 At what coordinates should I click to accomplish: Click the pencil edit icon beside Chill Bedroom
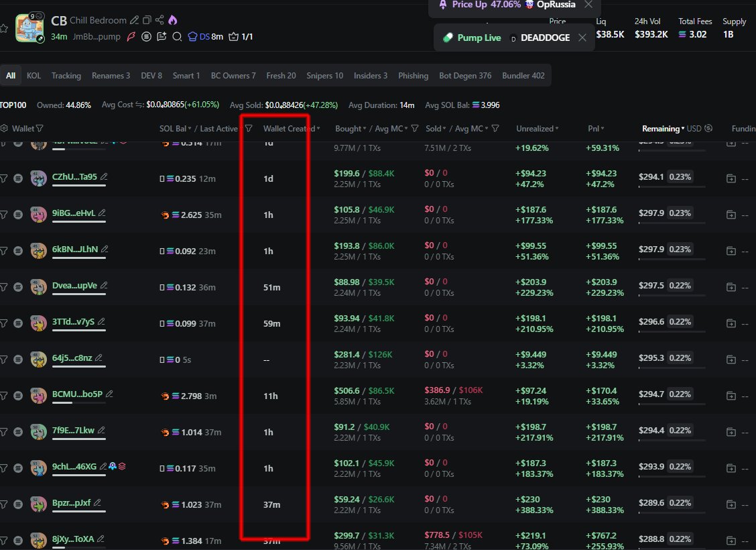(135, 21)
